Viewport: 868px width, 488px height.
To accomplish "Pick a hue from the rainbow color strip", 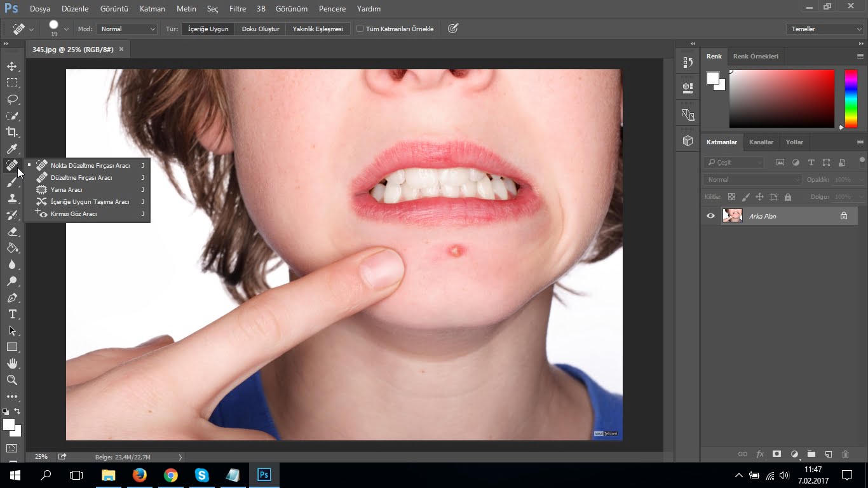I will click(850, 98).
